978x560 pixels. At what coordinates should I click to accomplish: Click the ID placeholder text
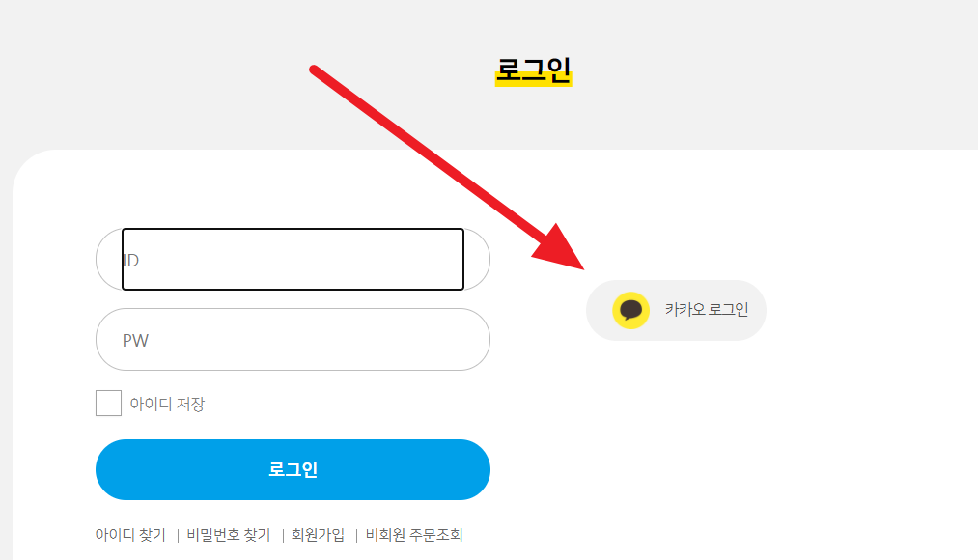130,260
